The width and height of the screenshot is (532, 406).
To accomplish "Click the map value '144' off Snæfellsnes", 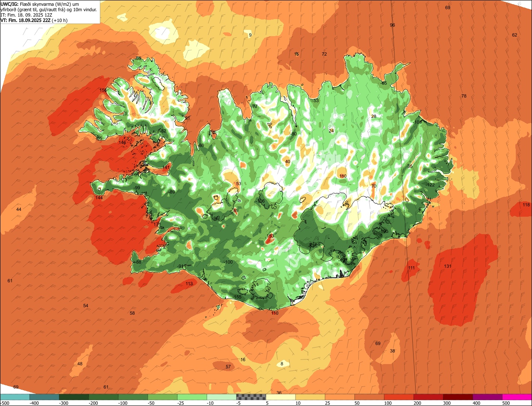I will point(99,198).
